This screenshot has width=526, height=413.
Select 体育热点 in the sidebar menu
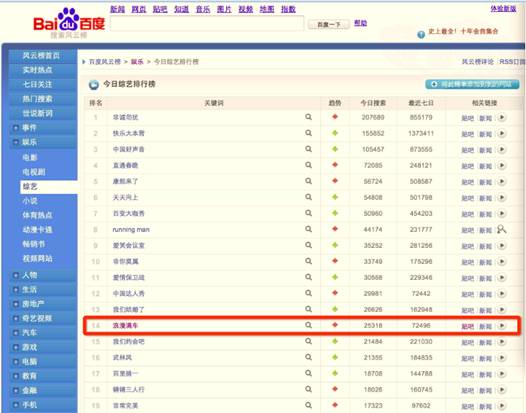click(x=37, y=215)
